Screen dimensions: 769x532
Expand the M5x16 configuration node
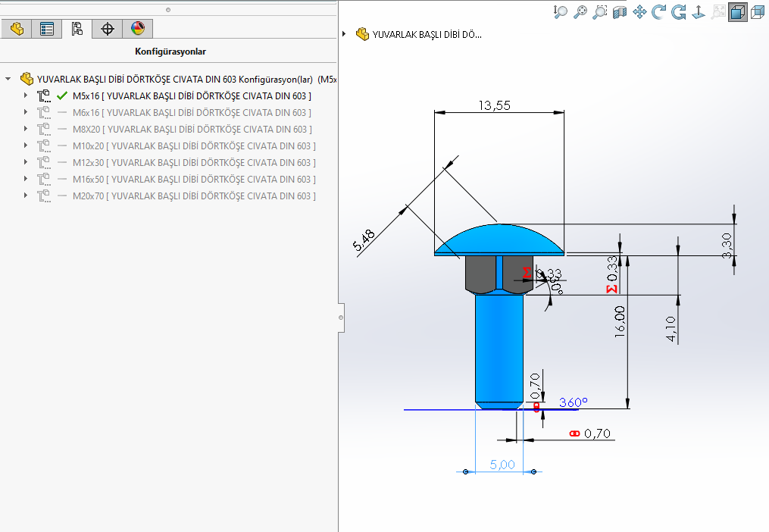pyautogui.click(x=26, y=96)
